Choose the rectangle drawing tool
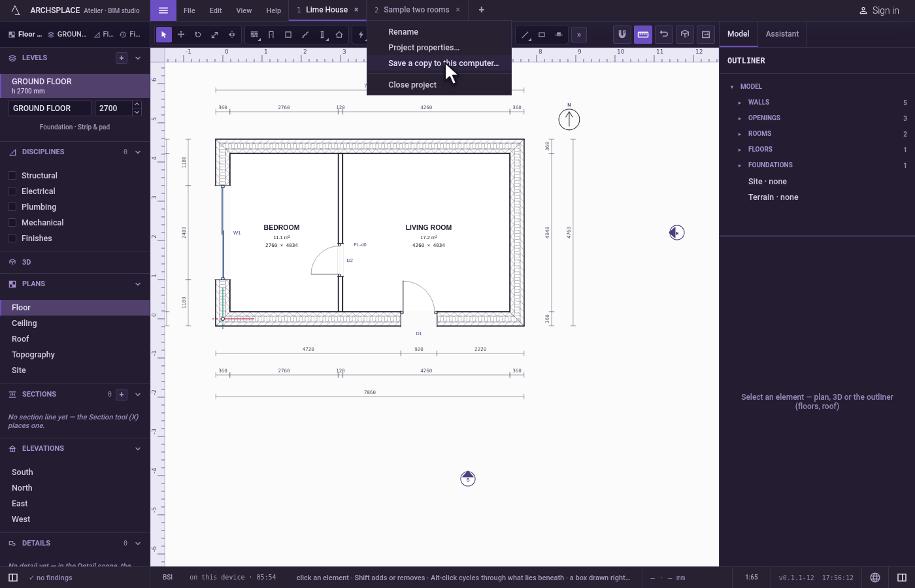Screen dimensions: 915x588 pyautogui.click(x=542, y=35)
